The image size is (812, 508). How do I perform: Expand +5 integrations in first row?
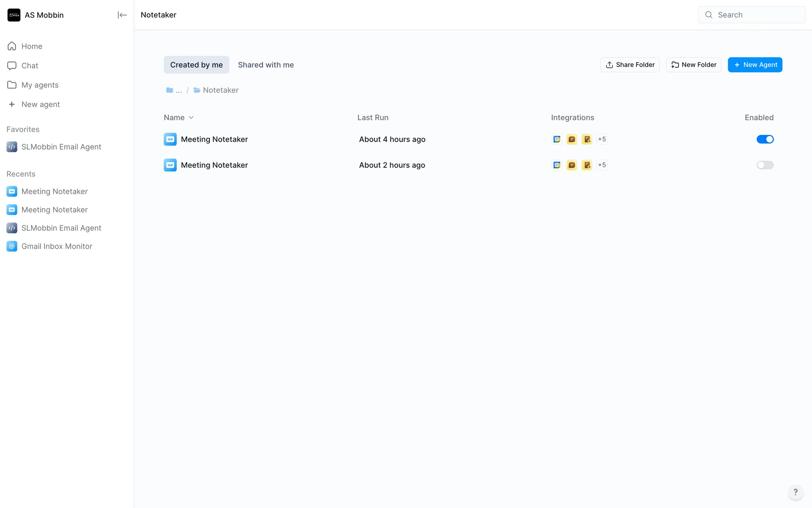pos(602,139)
